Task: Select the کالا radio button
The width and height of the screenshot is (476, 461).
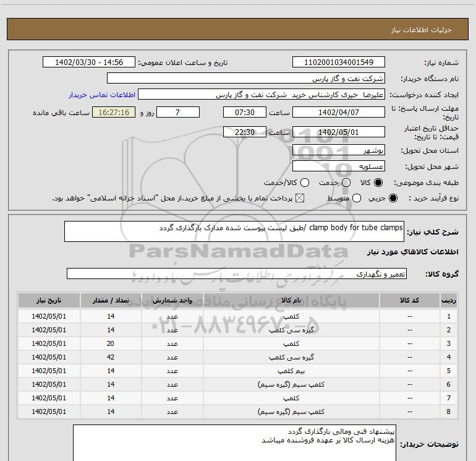Action: [378, 183]
